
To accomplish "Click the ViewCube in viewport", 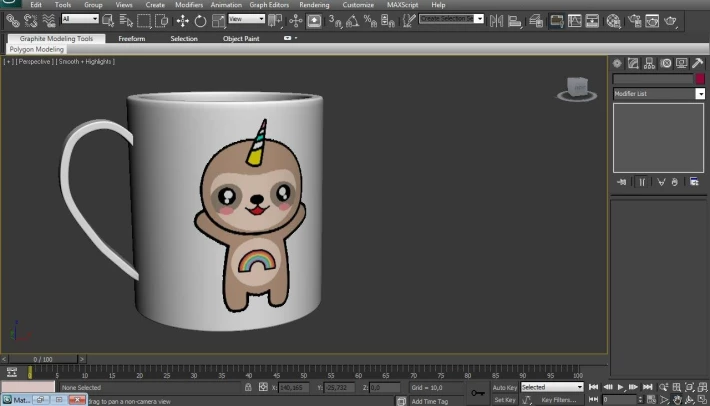I will pyautogui.click(x=577, y=89).
